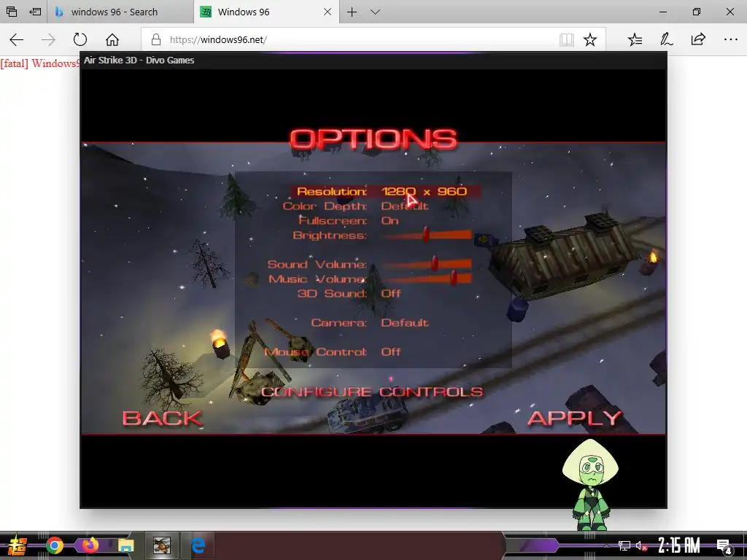Open the Air Strike 3D helicopter taskbar icon
Image resolution: width=747 pixels, height=560 pixels.
[162, 545]
